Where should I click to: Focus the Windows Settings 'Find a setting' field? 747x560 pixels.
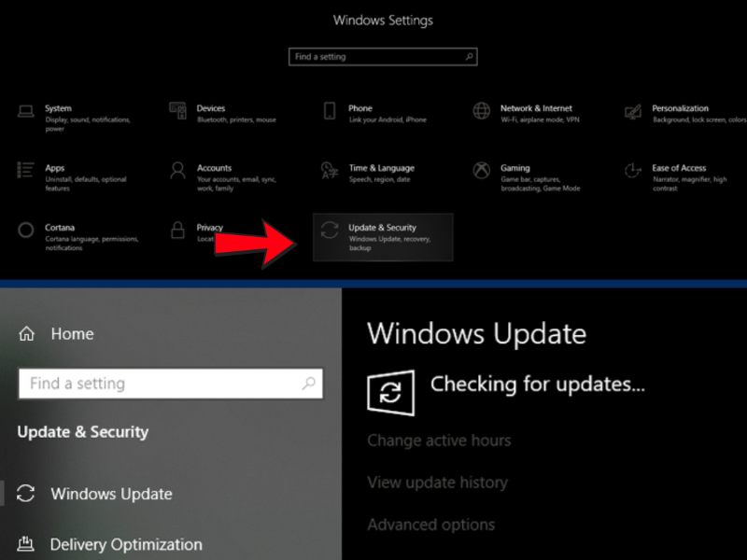383,57
